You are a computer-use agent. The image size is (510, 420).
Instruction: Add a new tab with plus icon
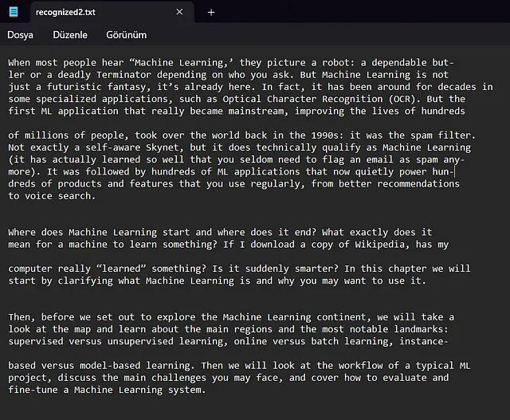tap(211, 13)
